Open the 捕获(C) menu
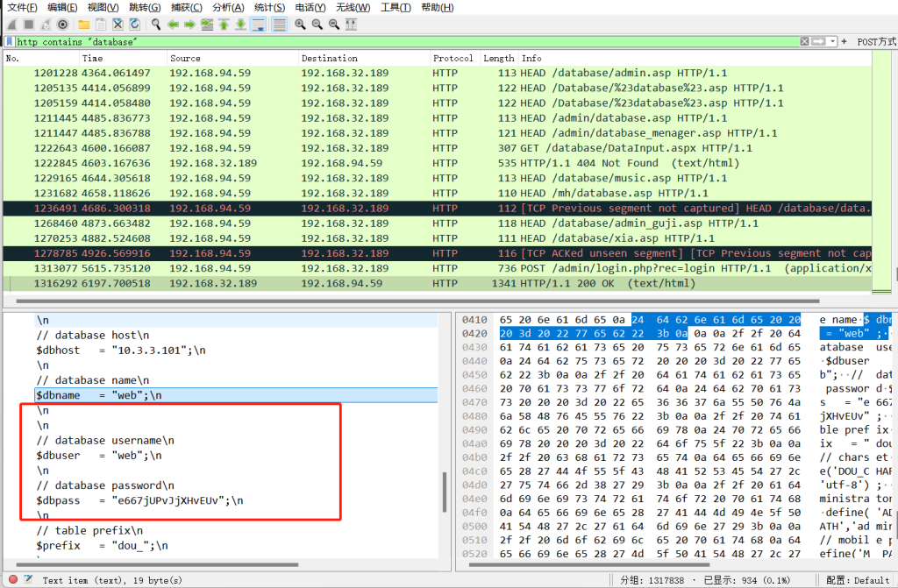This screenshot has height=588, width=898. click(187, 7)
